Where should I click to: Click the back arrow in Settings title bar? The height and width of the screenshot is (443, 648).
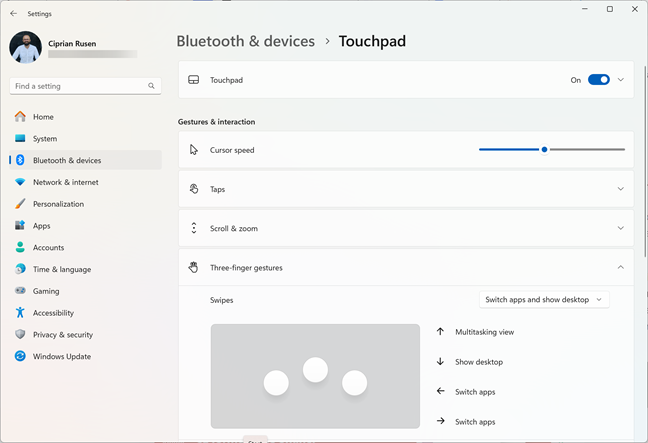point(13,14)
